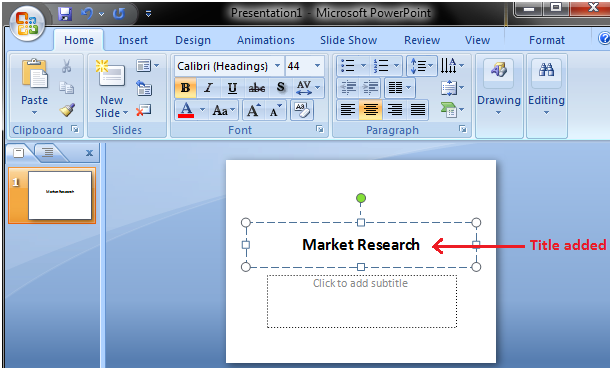612x370 pixels.
Task: Click the Format Painter brush icon
Action: point(67,110)
